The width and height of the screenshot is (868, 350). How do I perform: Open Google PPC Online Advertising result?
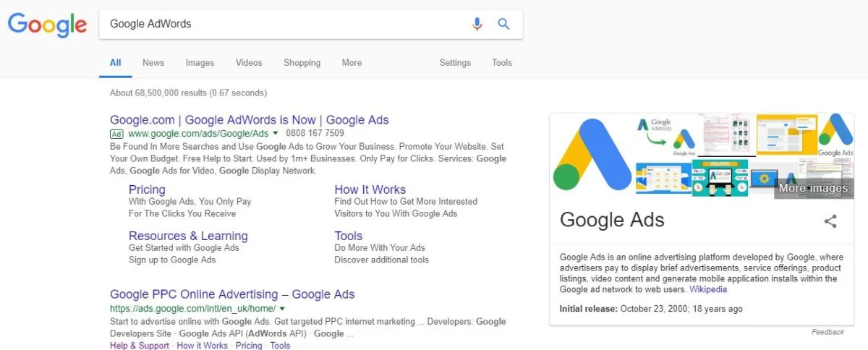(232, 294)
